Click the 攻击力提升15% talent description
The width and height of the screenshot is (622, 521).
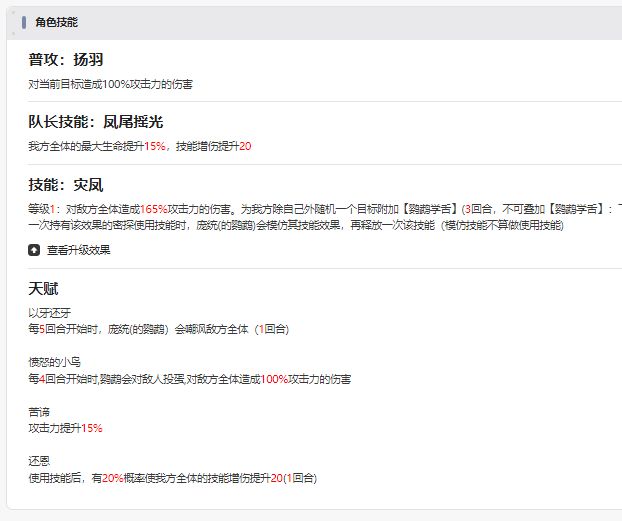pyautogui.click(x=65, y=428)
